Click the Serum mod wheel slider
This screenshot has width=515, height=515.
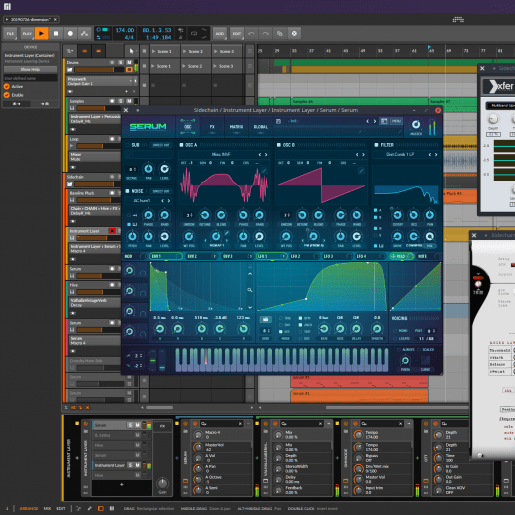pos(162,360)
